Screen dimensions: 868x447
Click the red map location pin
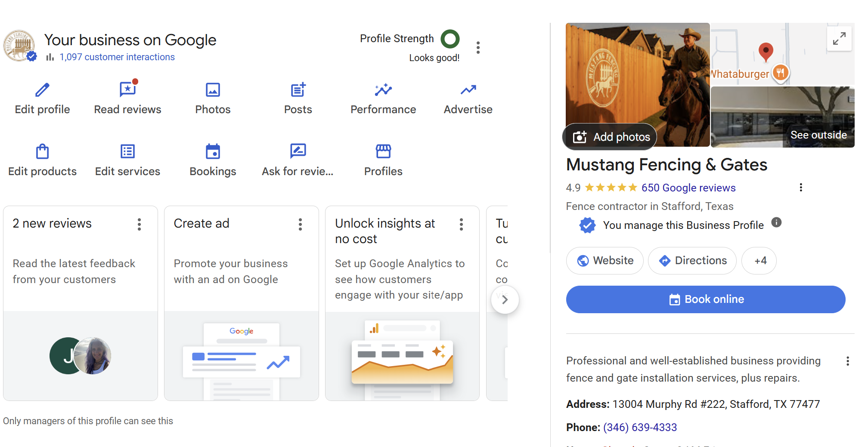click(x=766, y=52)
